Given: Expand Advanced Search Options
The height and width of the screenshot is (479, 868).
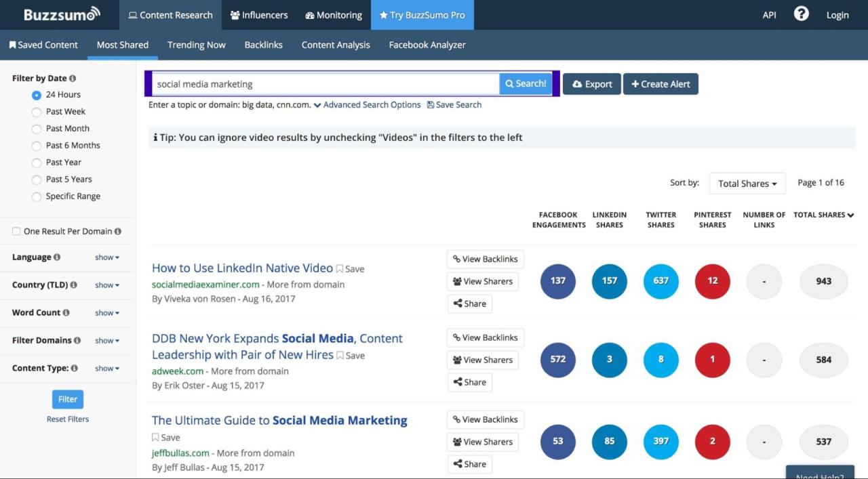Looking at the screenshot, I should pos(367,105).
